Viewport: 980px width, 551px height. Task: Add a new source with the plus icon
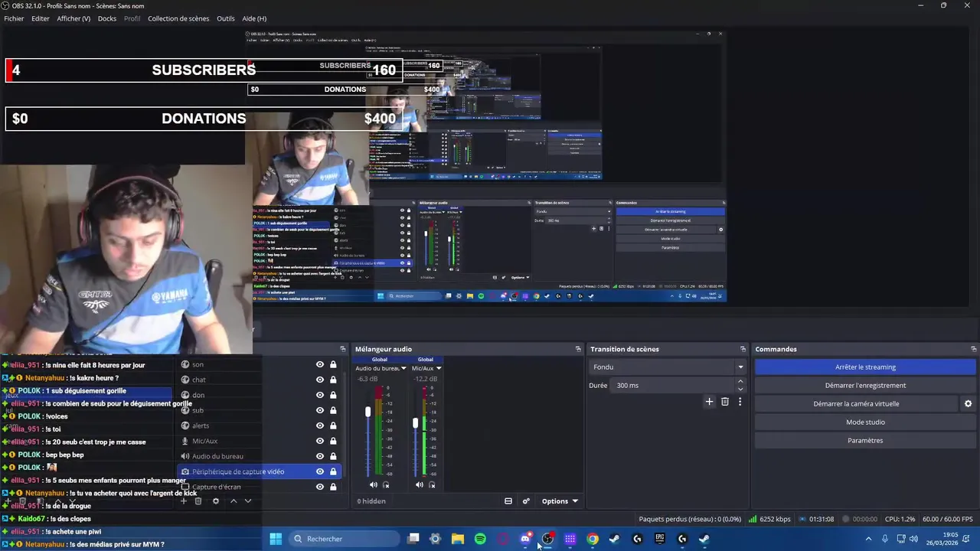tap(183, 501)
